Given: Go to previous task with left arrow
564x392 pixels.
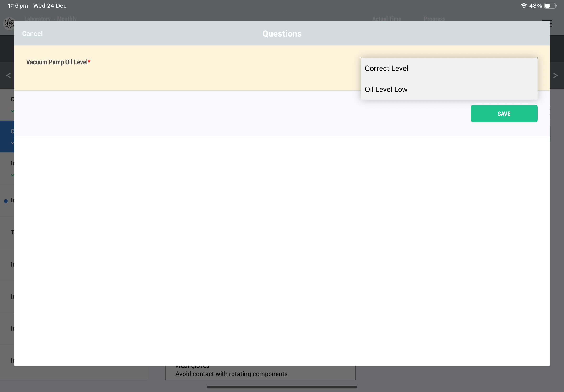Looking at the screenshot, I should [8, 76].
